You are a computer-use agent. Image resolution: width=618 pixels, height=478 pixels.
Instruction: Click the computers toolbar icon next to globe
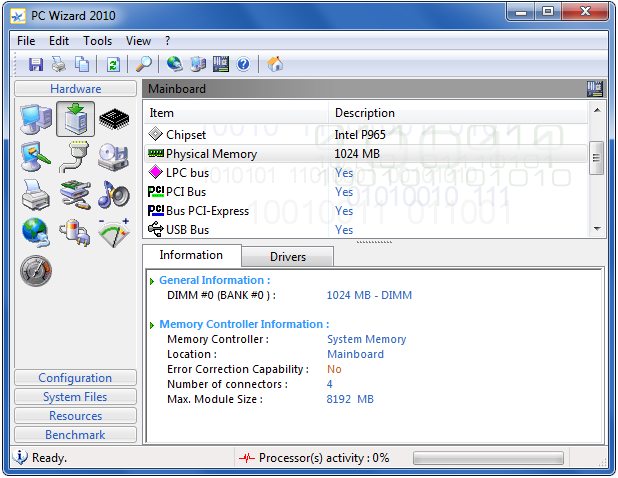click(198, 64)
